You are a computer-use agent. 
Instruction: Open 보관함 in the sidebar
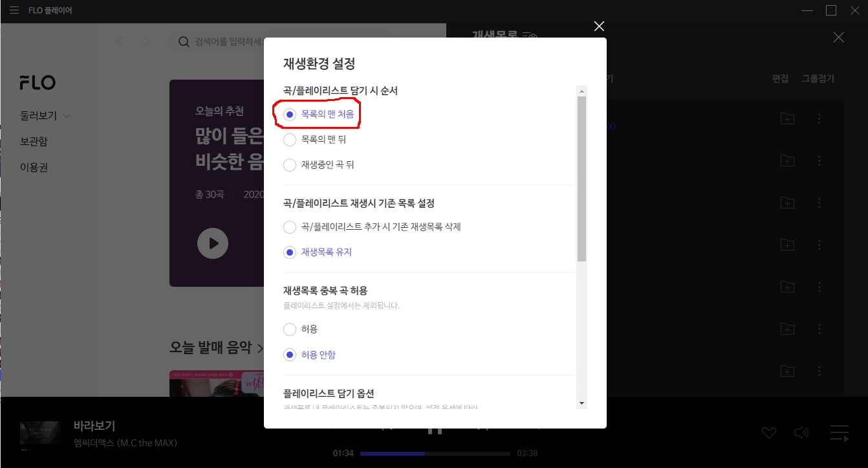(34, 142)
